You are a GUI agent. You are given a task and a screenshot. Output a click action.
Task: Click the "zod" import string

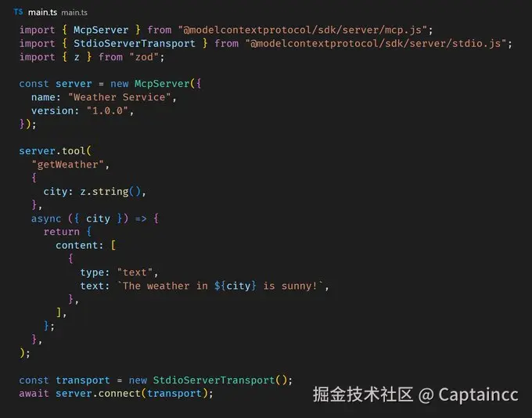coord(144,57)
